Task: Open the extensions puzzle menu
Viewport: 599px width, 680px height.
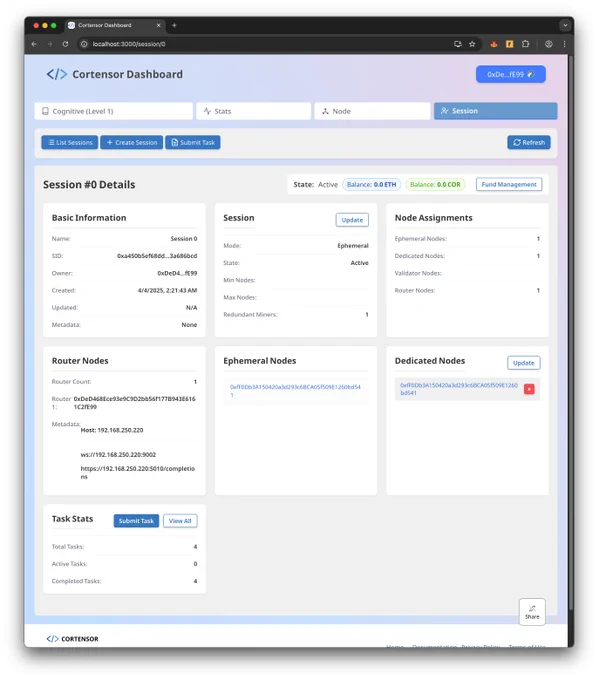Action: pos(525,44)
